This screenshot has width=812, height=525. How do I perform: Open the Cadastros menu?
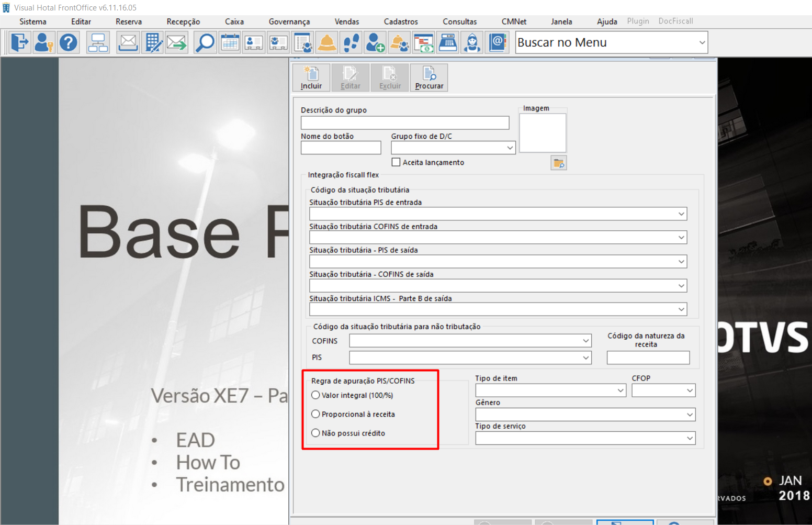click(x=401, y=21)
